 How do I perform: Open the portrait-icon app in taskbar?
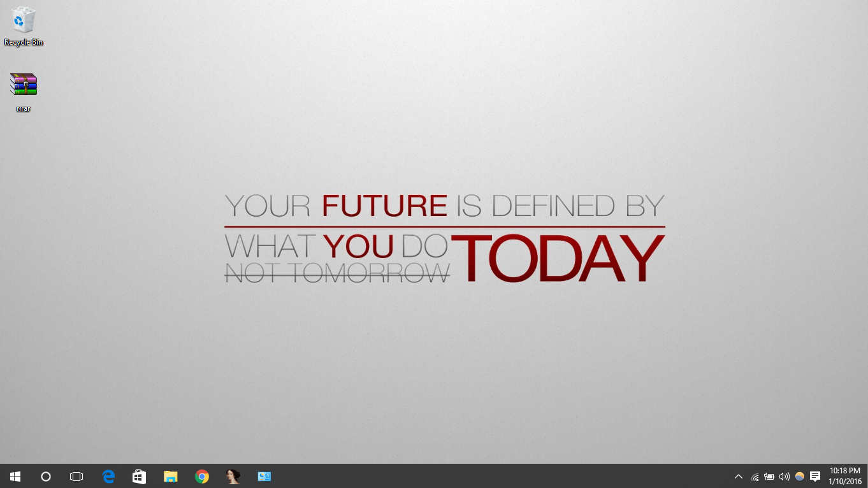pyautogui.click(x=233, y=476)
